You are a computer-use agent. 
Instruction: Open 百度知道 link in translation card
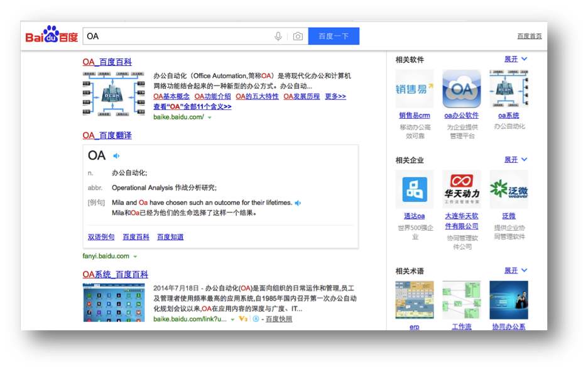170,237
